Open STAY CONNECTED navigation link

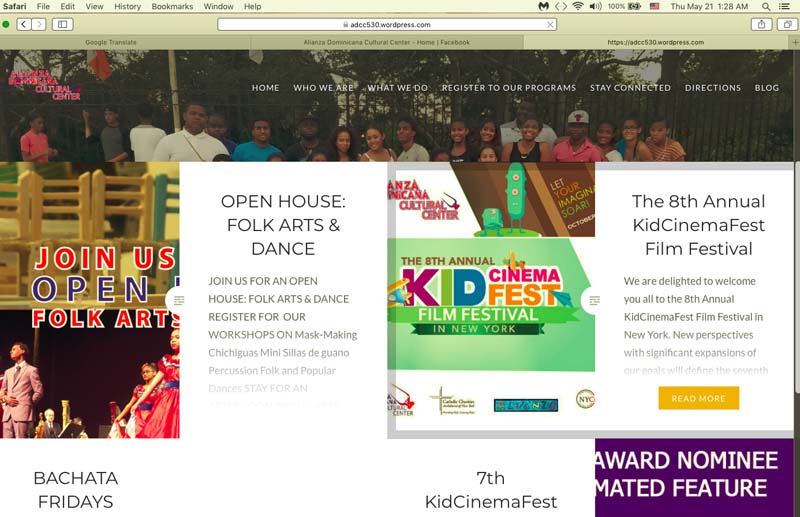(x=630, y=88)
